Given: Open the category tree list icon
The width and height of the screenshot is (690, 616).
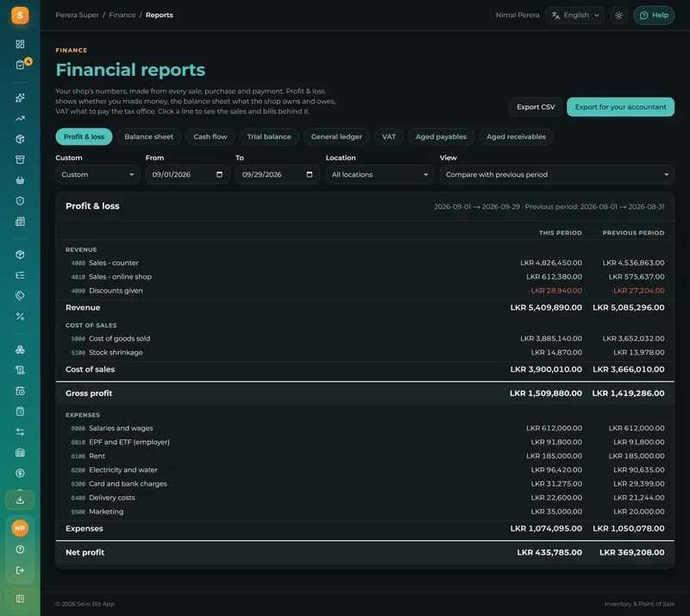Looking at the screenshot, I should click(20, 275).
